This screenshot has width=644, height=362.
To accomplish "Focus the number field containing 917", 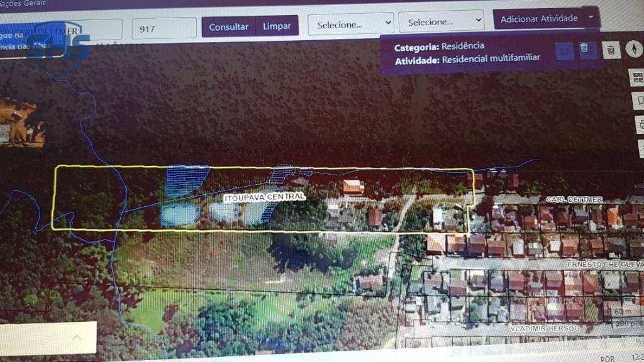I will pyautogui.click(x=164, y=29).
